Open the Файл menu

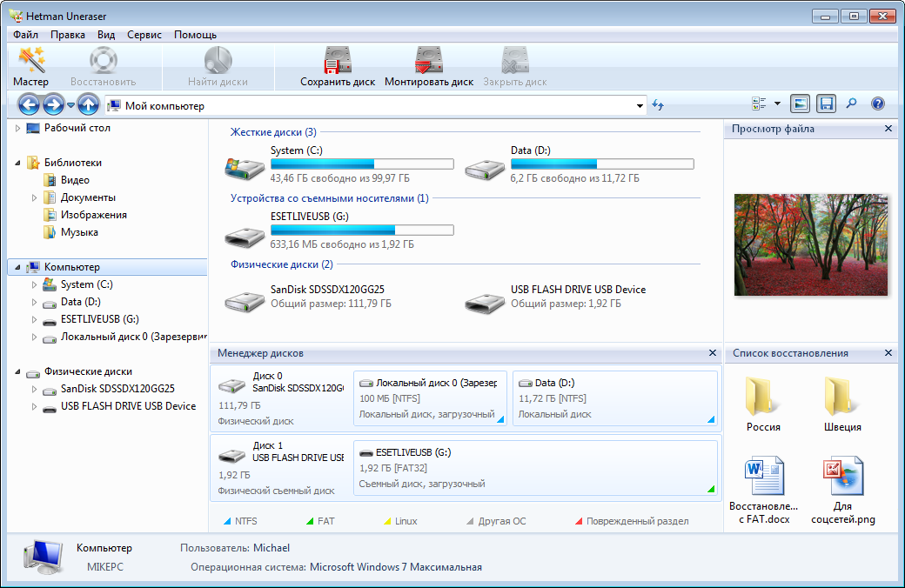25,35
